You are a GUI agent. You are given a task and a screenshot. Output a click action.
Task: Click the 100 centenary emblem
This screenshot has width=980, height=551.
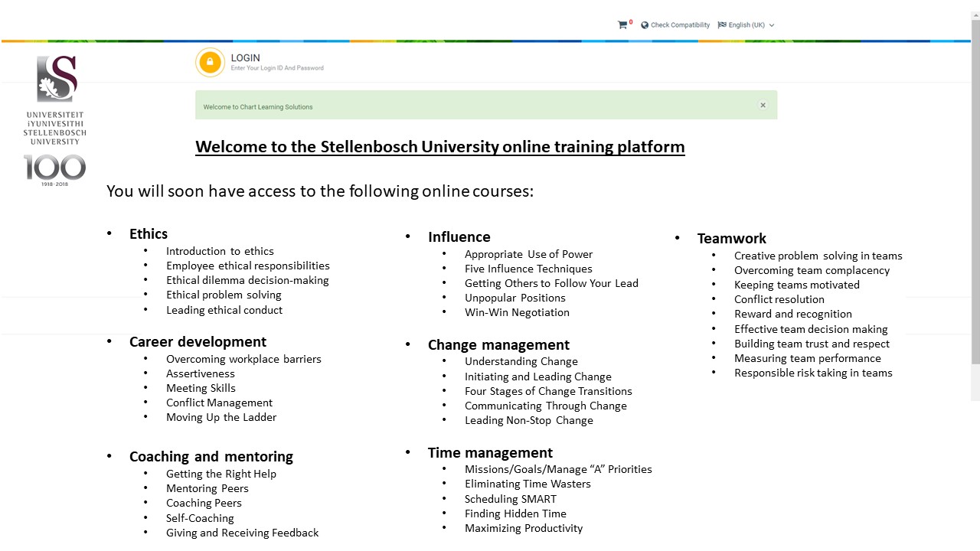[54, 171]
